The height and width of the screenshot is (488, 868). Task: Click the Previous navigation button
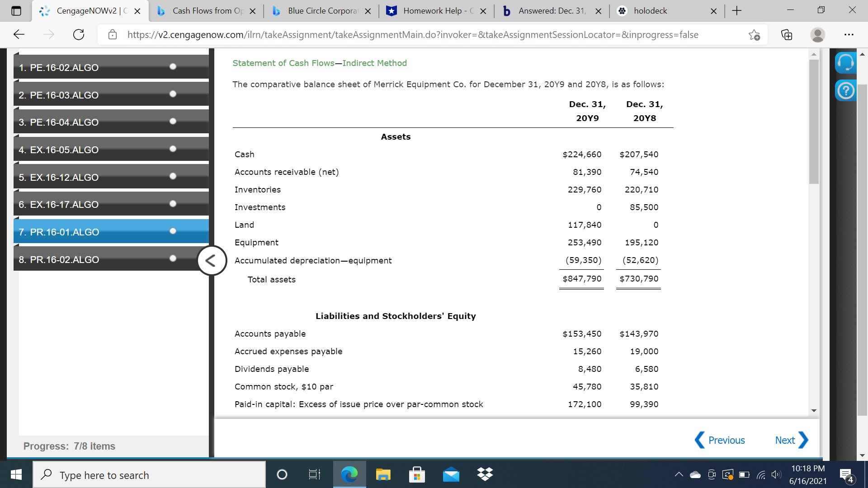[x=726, y=440]
